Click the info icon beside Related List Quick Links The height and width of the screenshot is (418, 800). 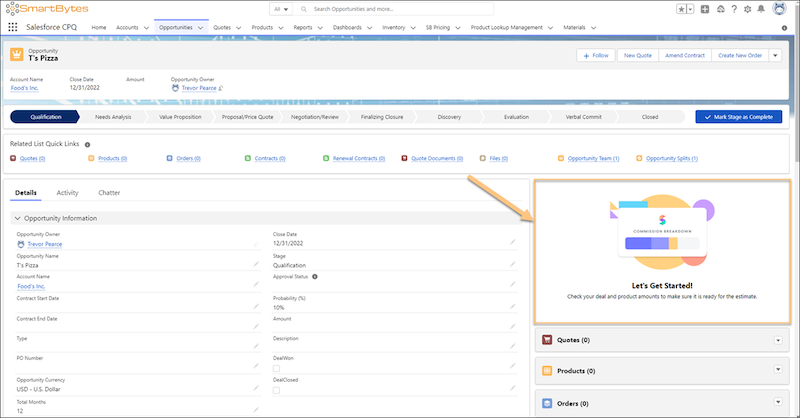[87, 144]
